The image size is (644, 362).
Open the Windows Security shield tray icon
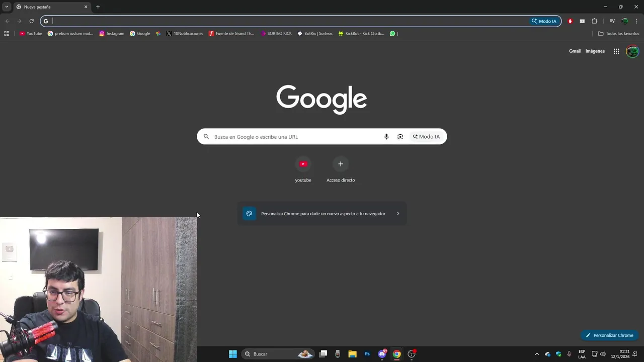pos(558,354)
